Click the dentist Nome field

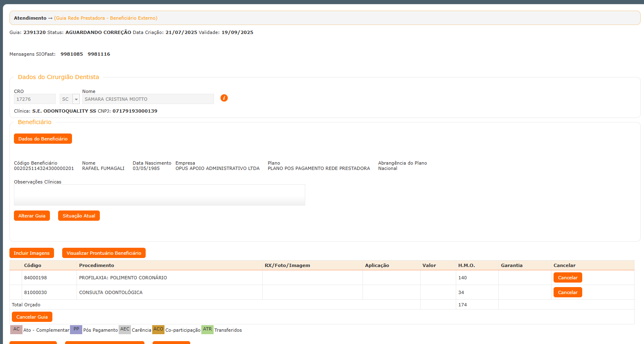(x=148, y=99)
